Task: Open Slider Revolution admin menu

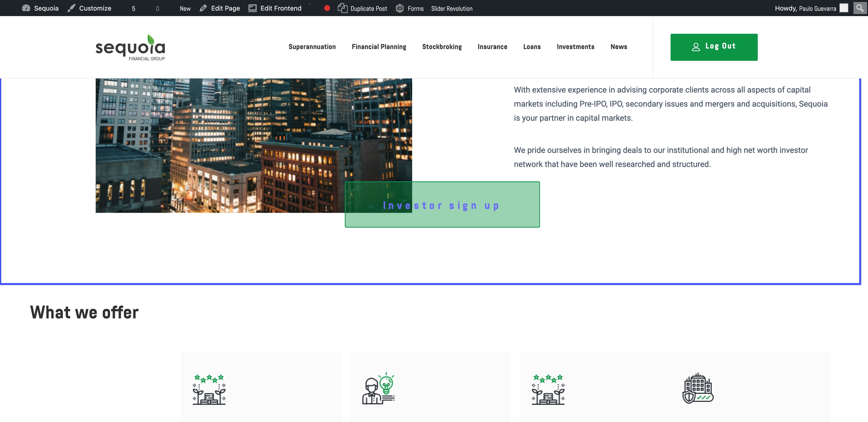Action: 452,9
